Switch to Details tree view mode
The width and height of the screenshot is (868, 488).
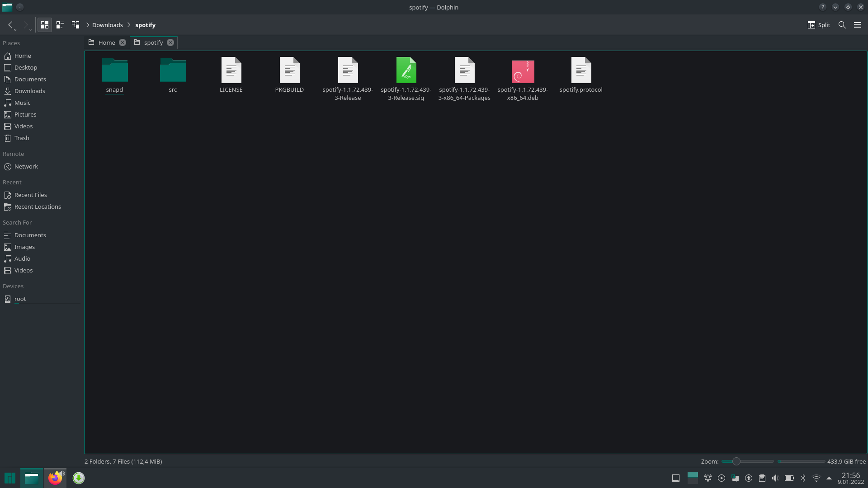pyautogui.click(x=75, y=25)
